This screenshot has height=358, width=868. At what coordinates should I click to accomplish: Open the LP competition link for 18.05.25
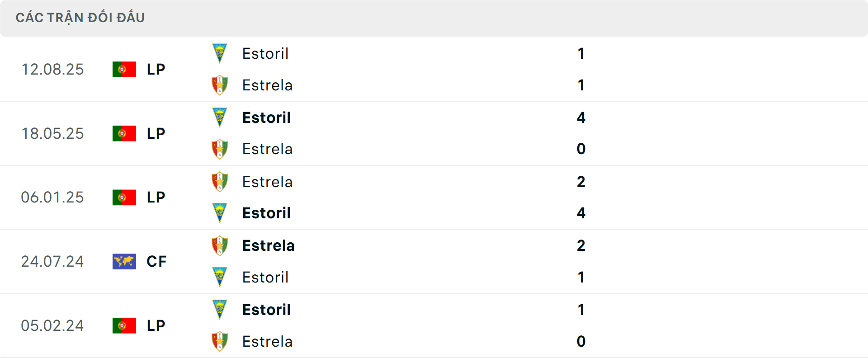click(156, 133)
